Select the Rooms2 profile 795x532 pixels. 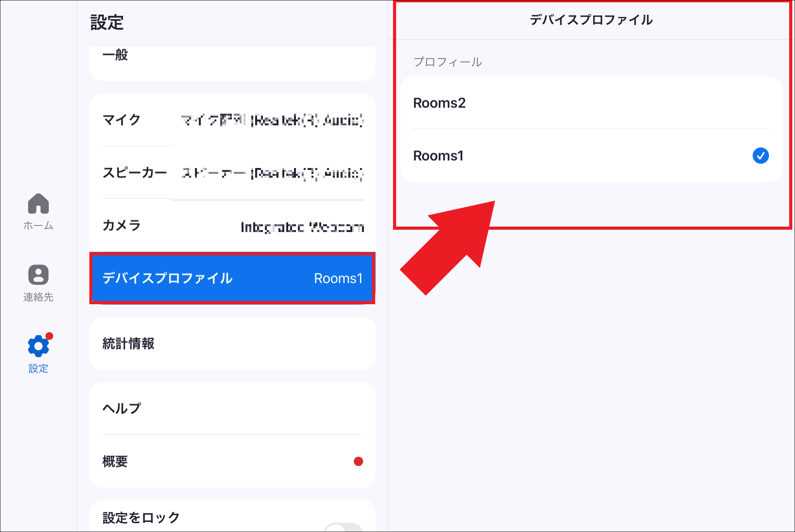coord(439,103)
